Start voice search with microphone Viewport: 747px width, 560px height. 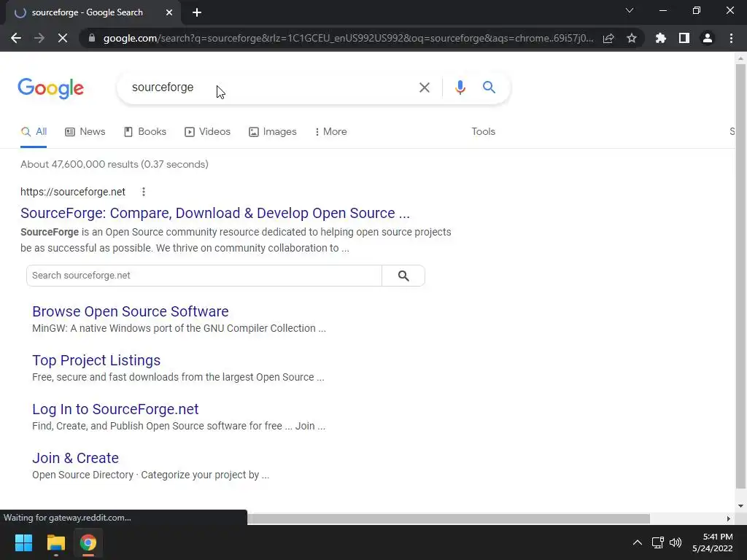[x=460, y=87]
